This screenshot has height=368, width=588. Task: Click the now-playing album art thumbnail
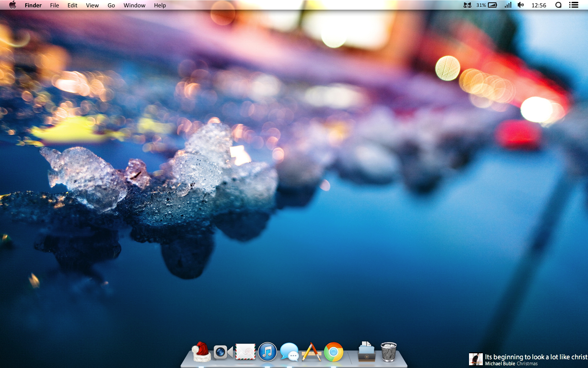tap(476, 359)
